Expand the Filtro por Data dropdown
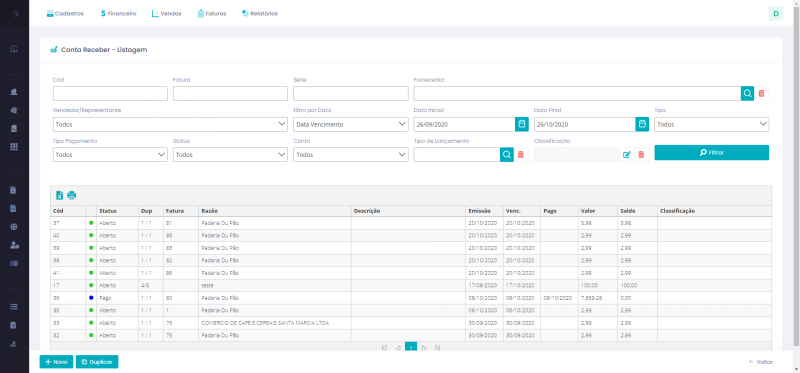800x373 pixels. [351, 124]
